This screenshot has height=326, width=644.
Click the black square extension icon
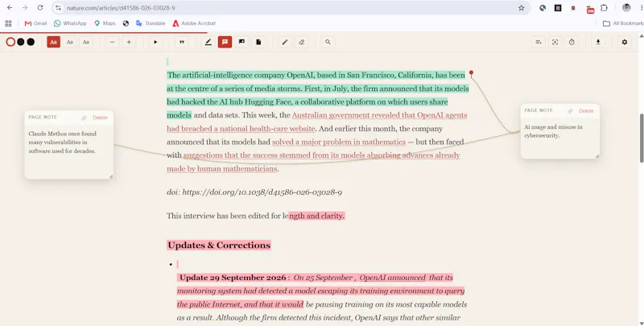coord(558,8)
